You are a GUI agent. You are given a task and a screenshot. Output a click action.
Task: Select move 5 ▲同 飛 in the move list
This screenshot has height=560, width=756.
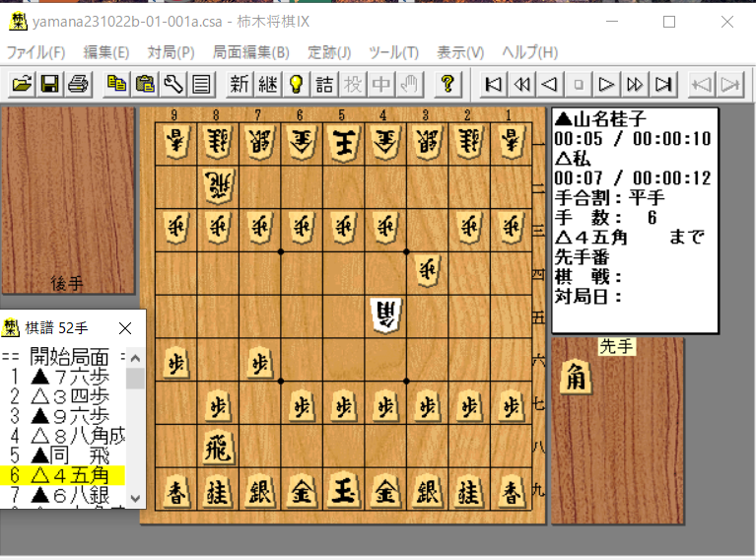pyautogui.click(x=63, y=455)
